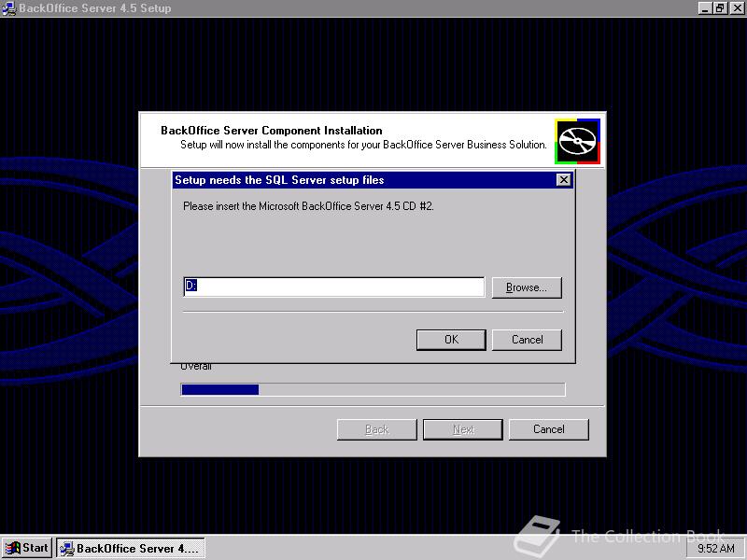Select BackOffice Server taskbar button
The width and height of the screenshot is (747, 560).
pos(131,548)
